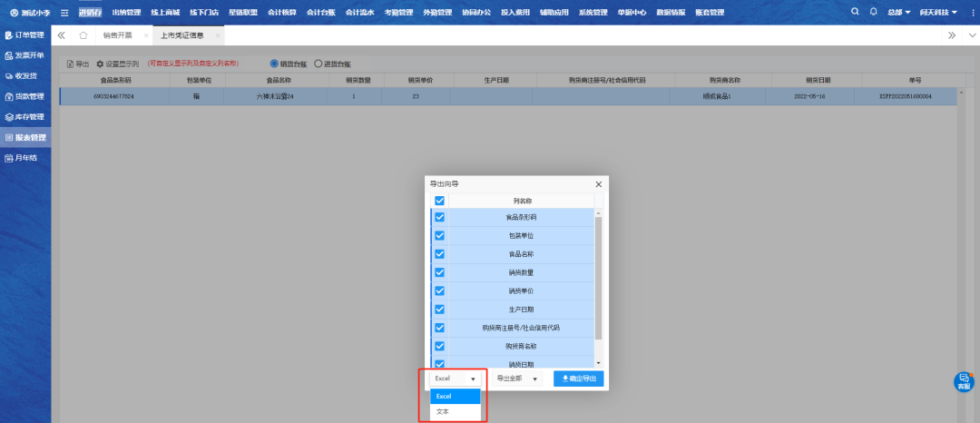The height and width of the screenshot is (423, 980).
Task: Choose 文本 from the format dropdown list
Action: coord(443,411)
